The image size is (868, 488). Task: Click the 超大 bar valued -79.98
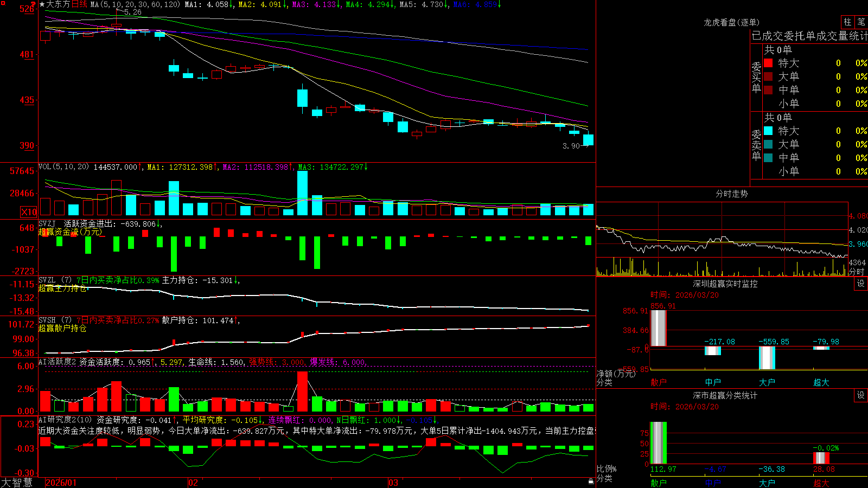821,348
